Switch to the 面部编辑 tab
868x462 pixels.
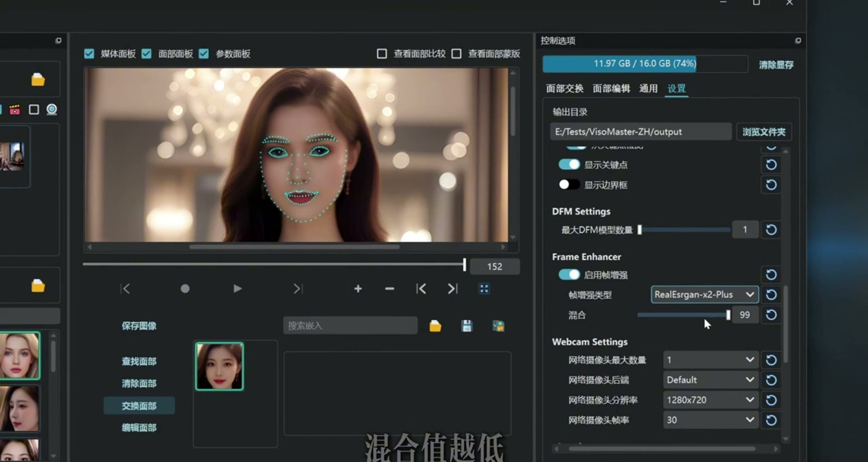(611, 88)
